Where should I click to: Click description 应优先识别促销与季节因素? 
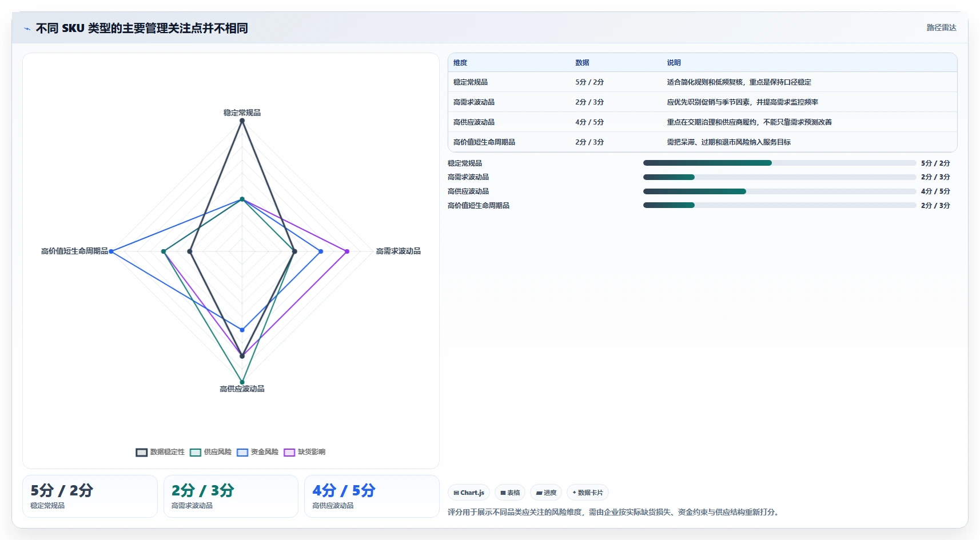click(742, 102)
